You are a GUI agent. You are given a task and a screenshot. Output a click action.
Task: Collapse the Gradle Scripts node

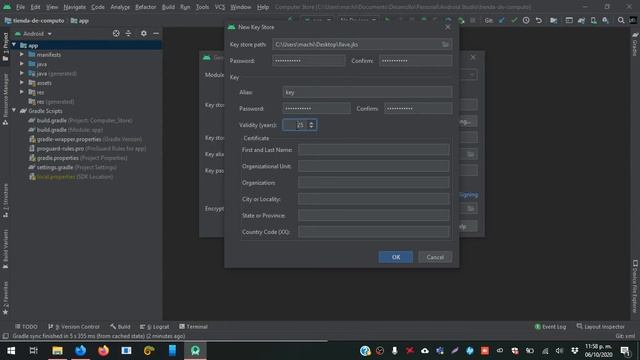point(14,111)
